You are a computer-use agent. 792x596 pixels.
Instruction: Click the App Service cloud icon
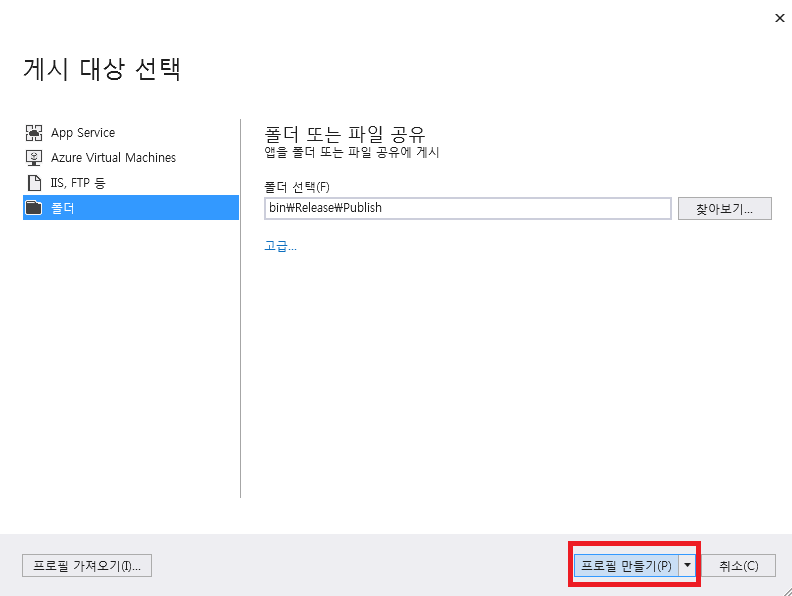pos(34,133)
